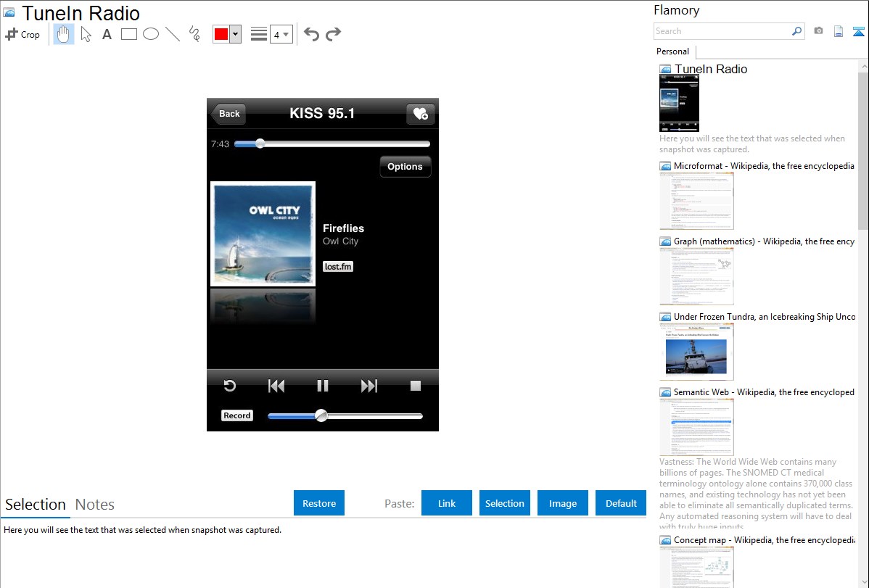Select the Crop tool
Image resolution: width=869 pixels, height=588 pixels.
click(22, 34)
